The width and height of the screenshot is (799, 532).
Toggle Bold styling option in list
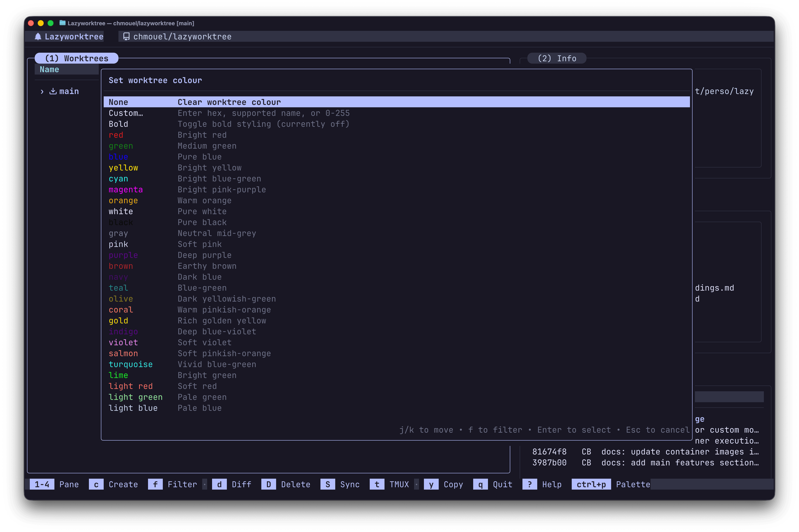(x=118, y=124)
